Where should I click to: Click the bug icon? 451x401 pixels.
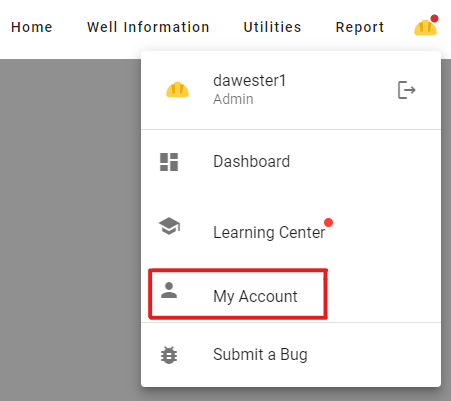169,355
